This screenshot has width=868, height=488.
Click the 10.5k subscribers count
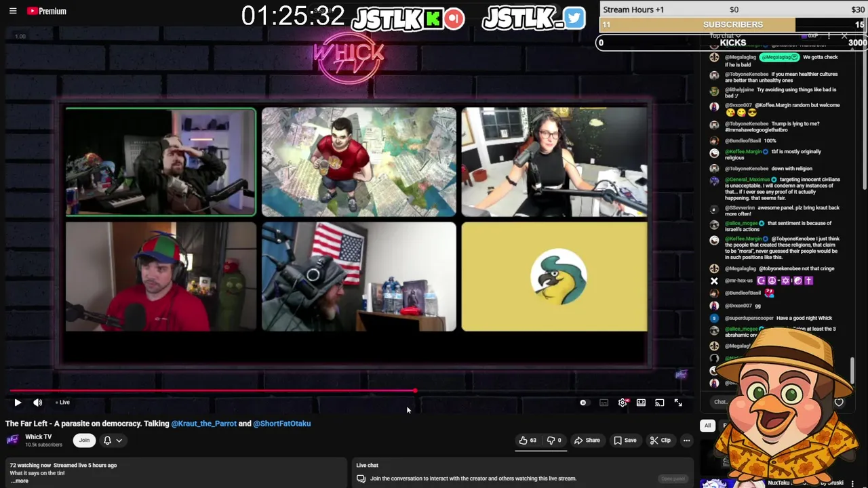click(x=43, y=445)
